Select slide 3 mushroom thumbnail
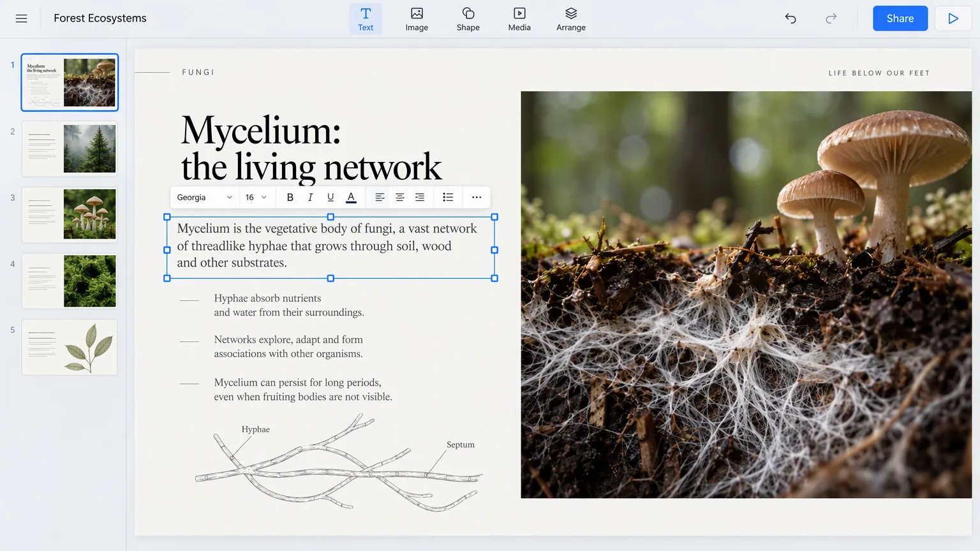The width and height of the screenshot is (980, 551). tap(70, 214)
